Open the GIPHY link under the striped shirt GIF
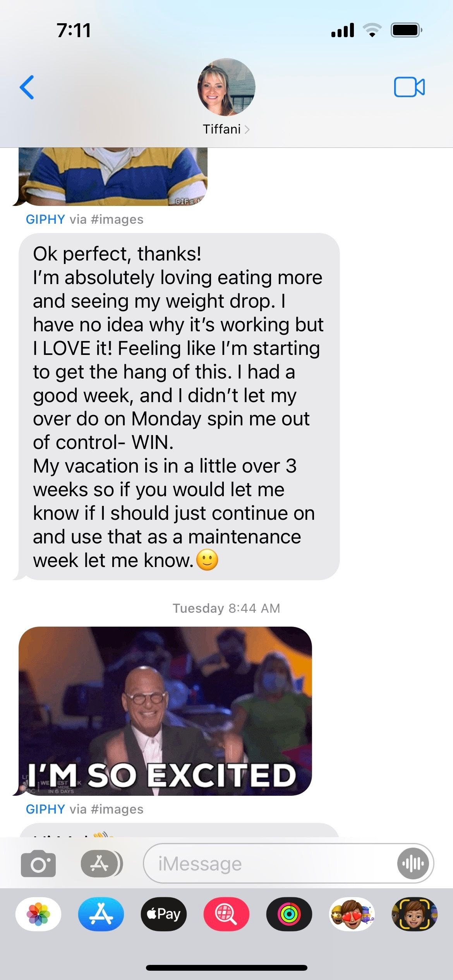Screen dimensions: 453x980 pyautogui.click(x=45, y=219)
